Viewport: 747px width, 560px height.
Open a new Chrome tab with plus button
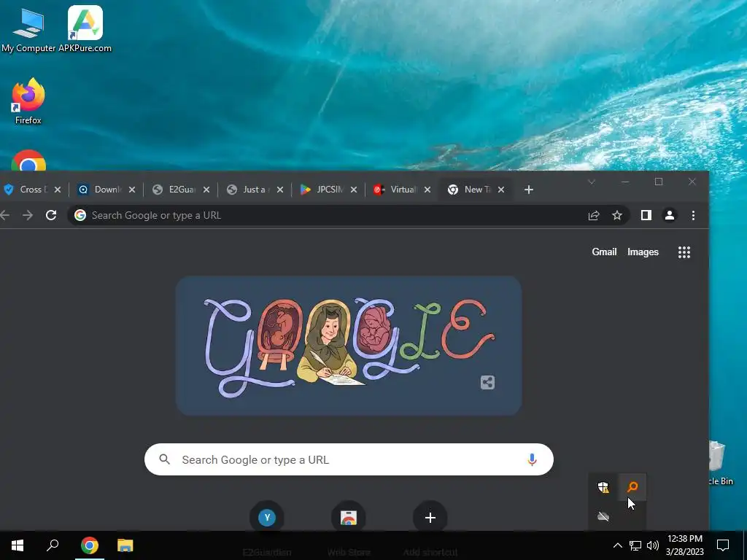pyautogui.click(x=528, y=190)
